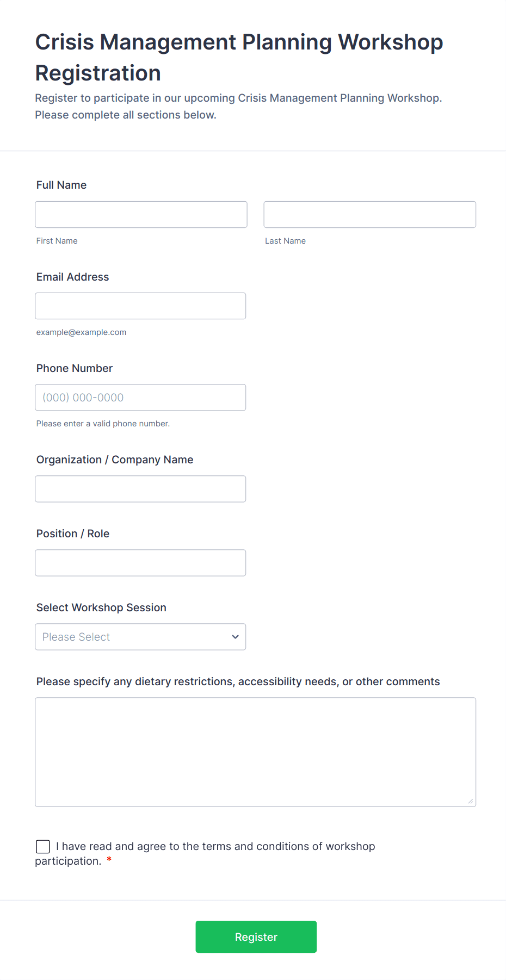Click the Phone Number input field
This screenshot has width=506, height=980.
(x=140, y=398)
